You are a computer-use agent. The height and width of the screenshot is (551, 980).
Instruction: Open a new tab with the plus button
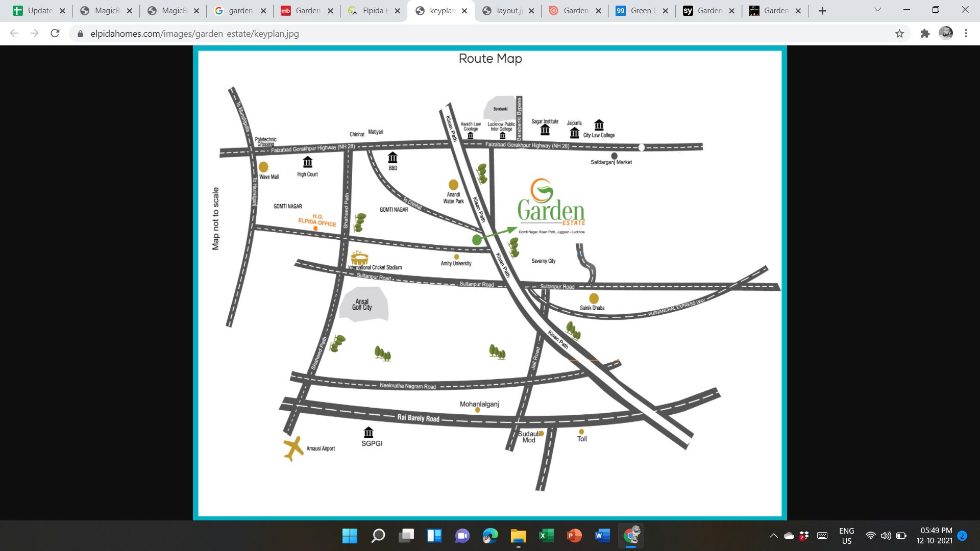coord(822,11)
